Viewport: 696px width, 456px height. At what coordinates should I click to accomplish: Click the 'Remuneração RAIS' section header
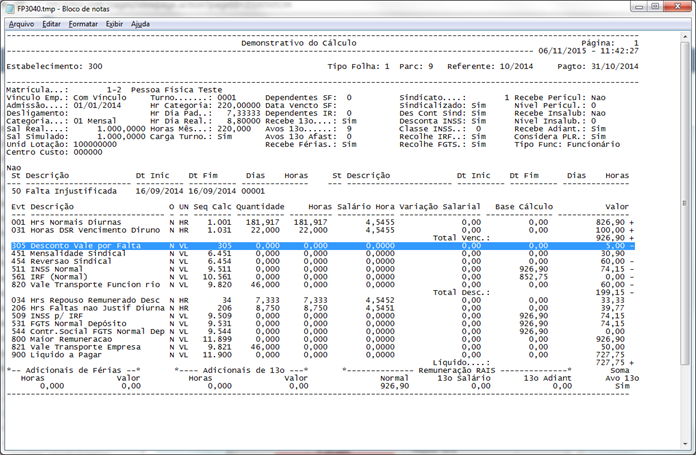pos(457,370)
